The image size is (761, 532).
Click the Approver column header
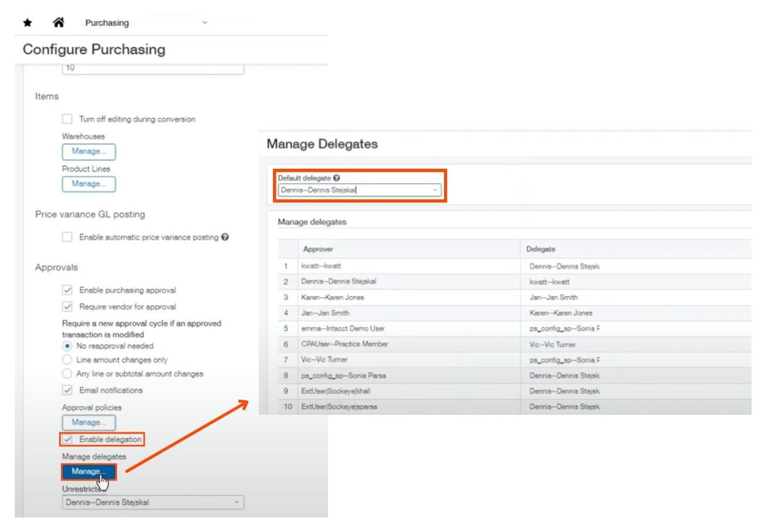pyautogui.click(x=409, y=249)
